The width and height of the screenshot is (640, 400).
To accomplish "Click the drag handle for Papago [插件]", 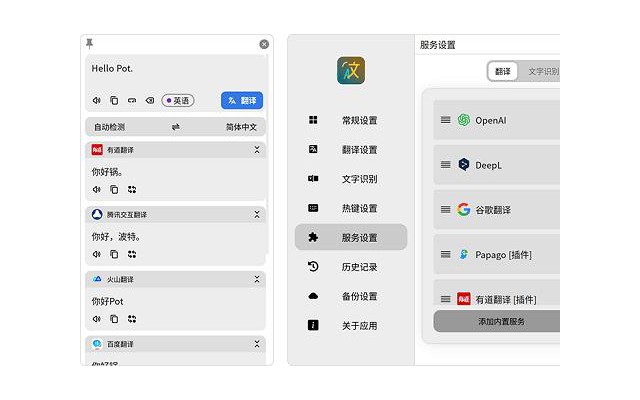I will click(446, 254).
